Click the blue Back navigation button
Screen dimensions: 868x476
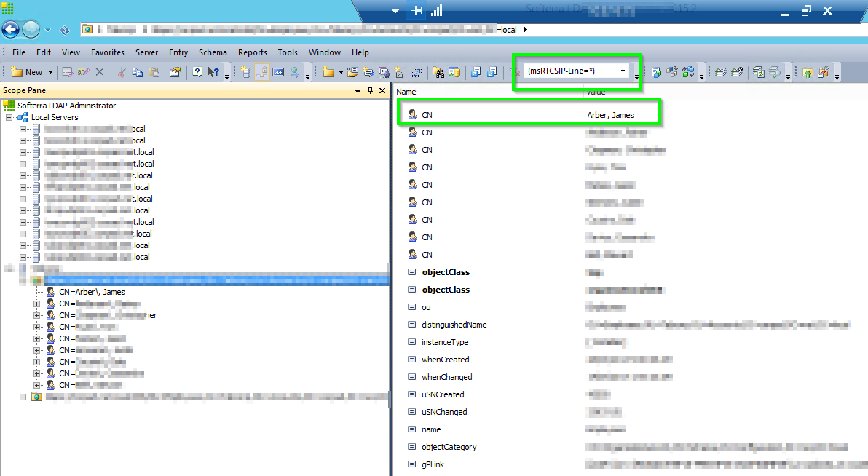pyautogui.click(x=10, y=29)
